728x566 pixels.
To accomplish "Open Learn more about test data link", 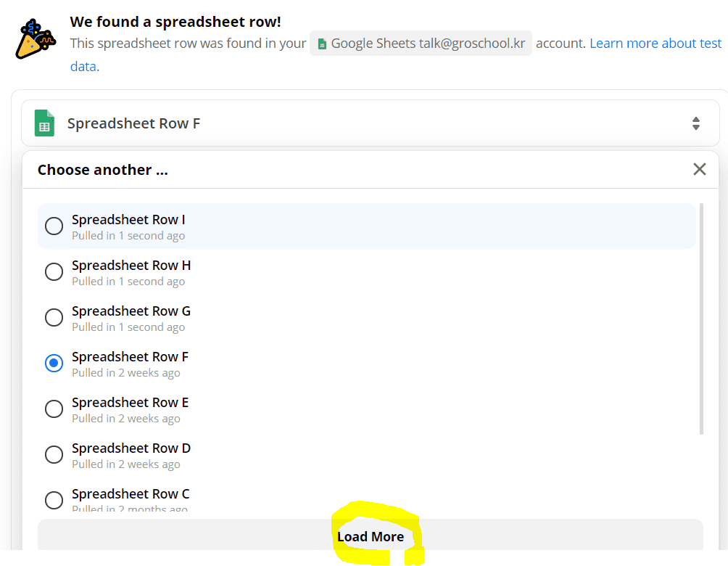I will click(x=655, y=44).
